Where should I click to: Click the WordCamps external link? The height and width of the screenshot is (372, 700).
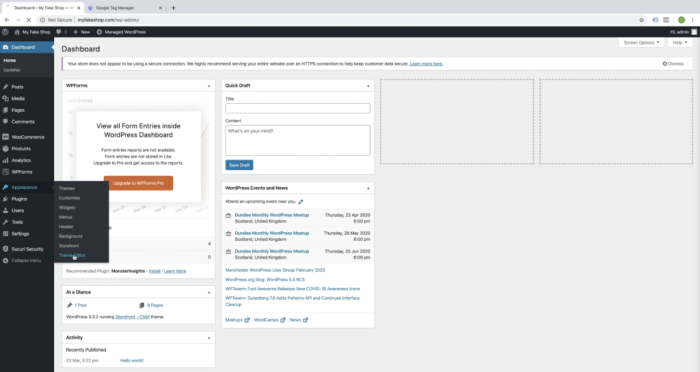click(270, 320)
